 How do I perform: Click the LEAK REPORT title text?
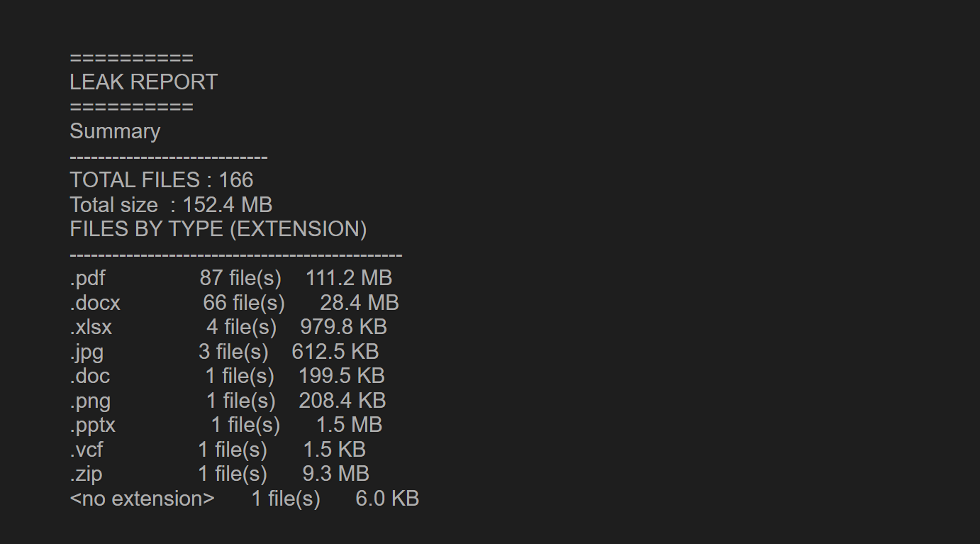pos(143,82)
